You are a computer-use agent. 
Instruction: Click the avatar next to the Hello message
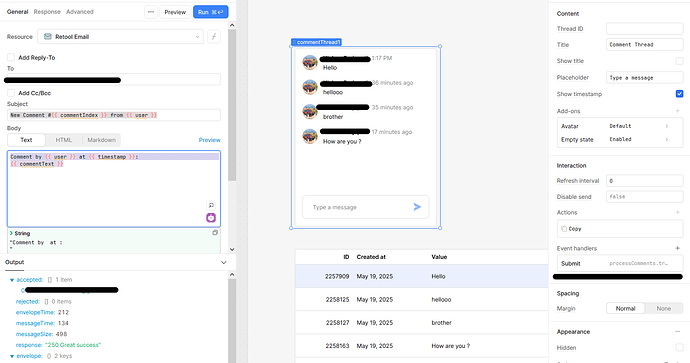(310, 62)
